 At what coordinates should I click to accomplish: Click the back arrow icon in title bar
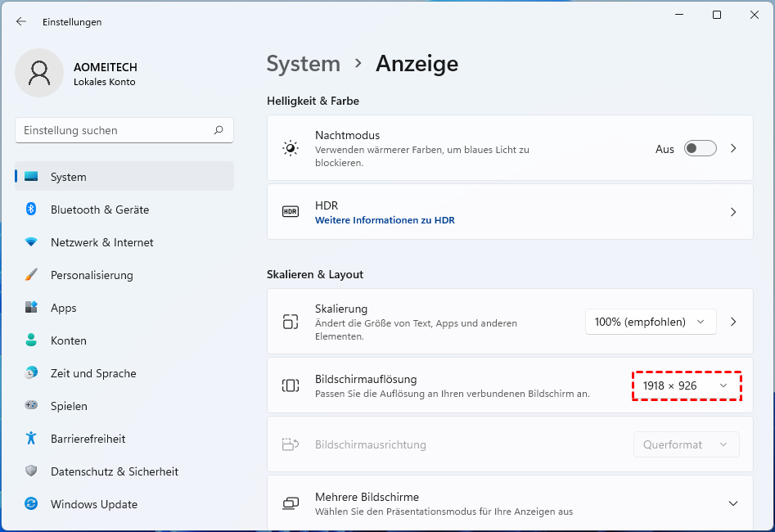pyautogui.click(x=21, y=22)
